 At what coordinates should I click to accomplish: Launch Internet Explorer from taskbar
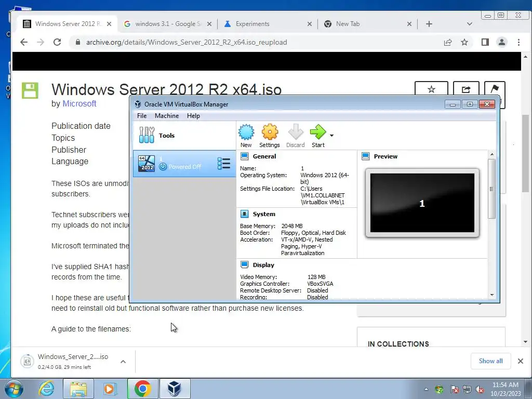click(46, 389)
